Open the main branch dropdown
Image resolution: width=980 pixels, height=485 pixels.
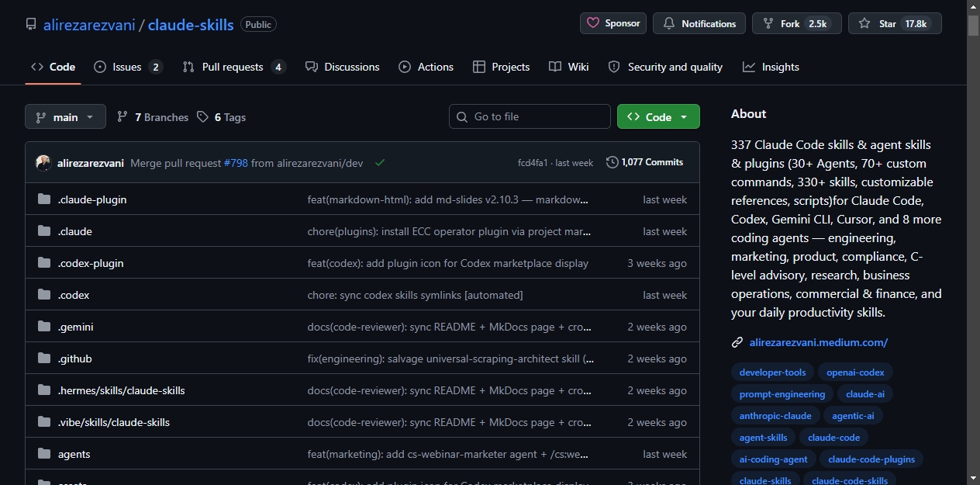pos(65,117)
